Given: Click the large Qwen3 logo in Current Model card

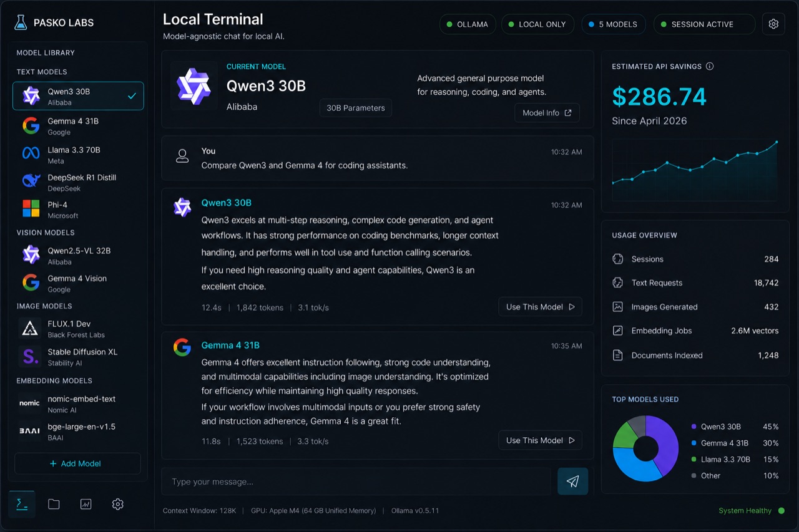Looking at the screenshot, I should [194, 86].
